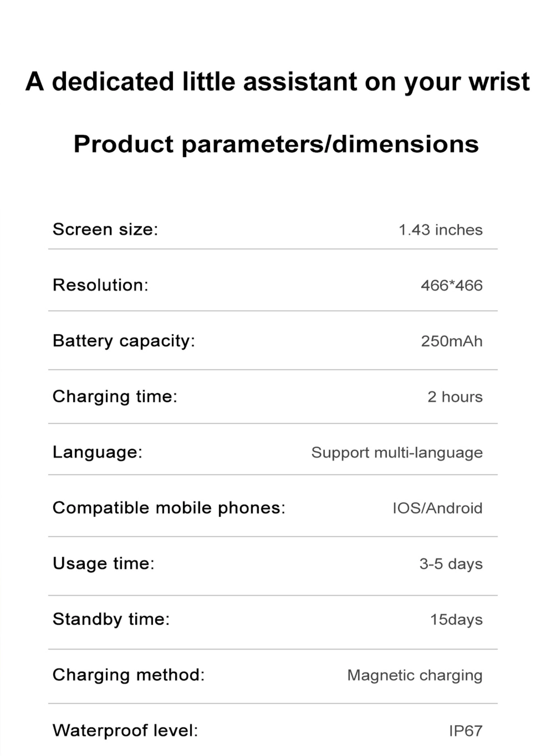This screenshot has width=554, height=756.
Task: Click the "A dedicated little assistant" headline
Action: (277, 82)
